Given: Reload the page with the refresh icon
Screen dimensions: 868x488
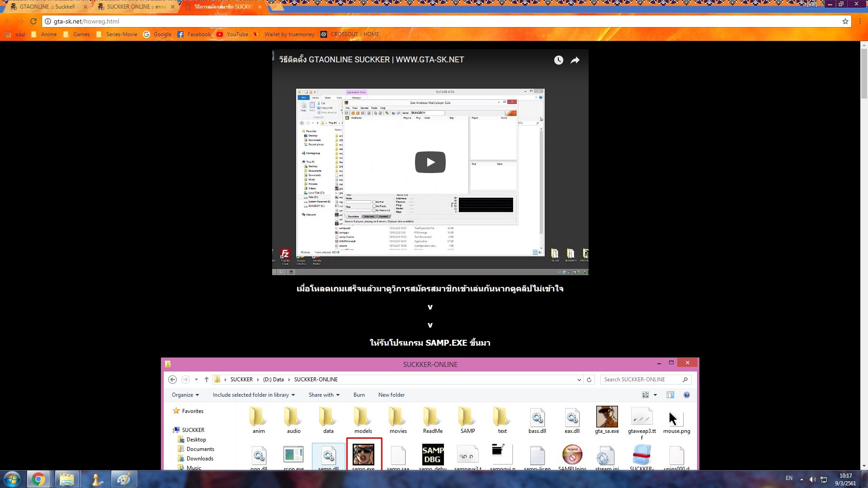Looking at the screenshot, I should point(33,21).
